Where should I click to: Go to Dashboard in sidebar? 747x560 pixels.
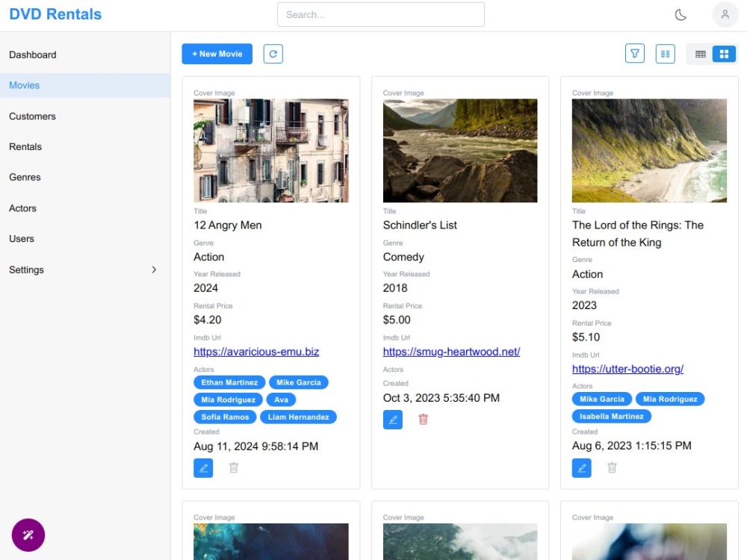coord(85,55)
